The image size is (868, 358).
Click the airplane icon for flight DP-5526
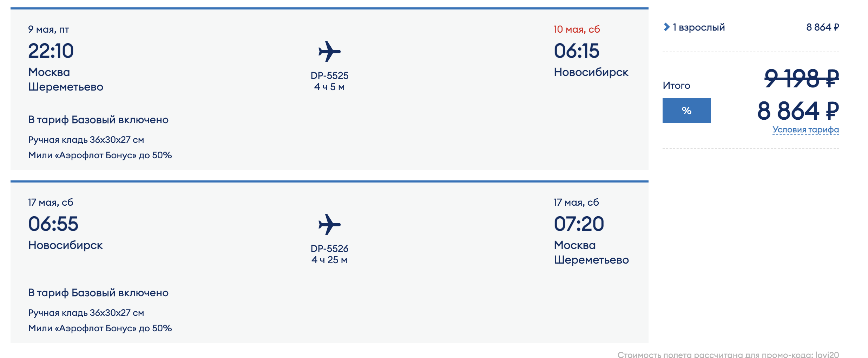pos(329,225)
